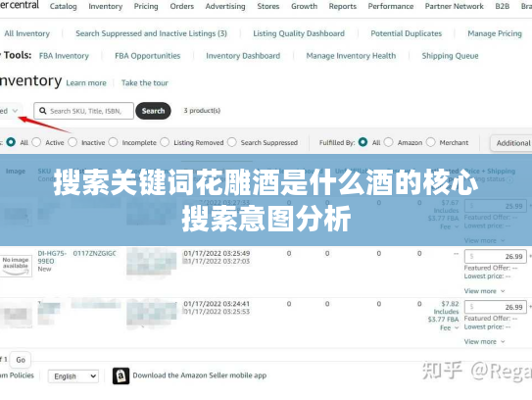Expand View more under 25.99 price
Screen dimensions: 532x400
(x=485, y=241)
